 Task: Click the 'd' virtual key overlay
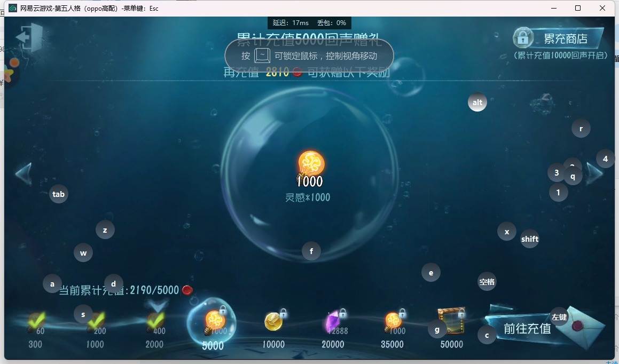point(113,284)
